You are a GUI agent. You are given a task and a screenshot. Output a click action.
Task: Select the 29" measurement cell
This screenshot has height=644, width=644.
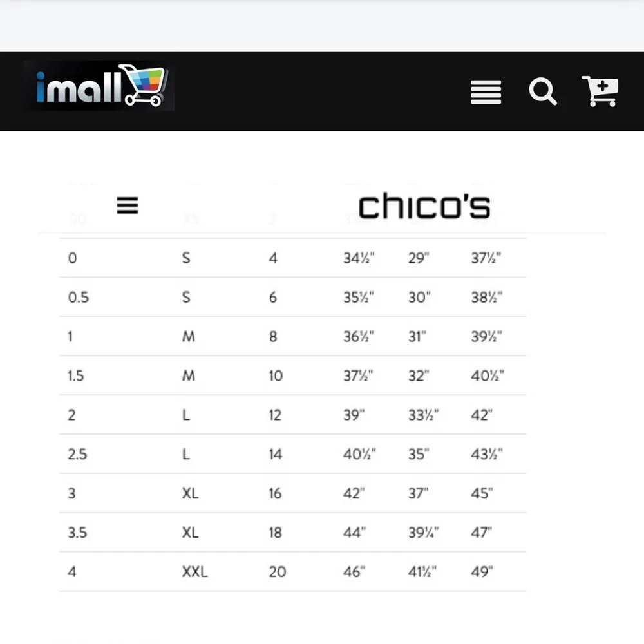[x=419, y=258]
